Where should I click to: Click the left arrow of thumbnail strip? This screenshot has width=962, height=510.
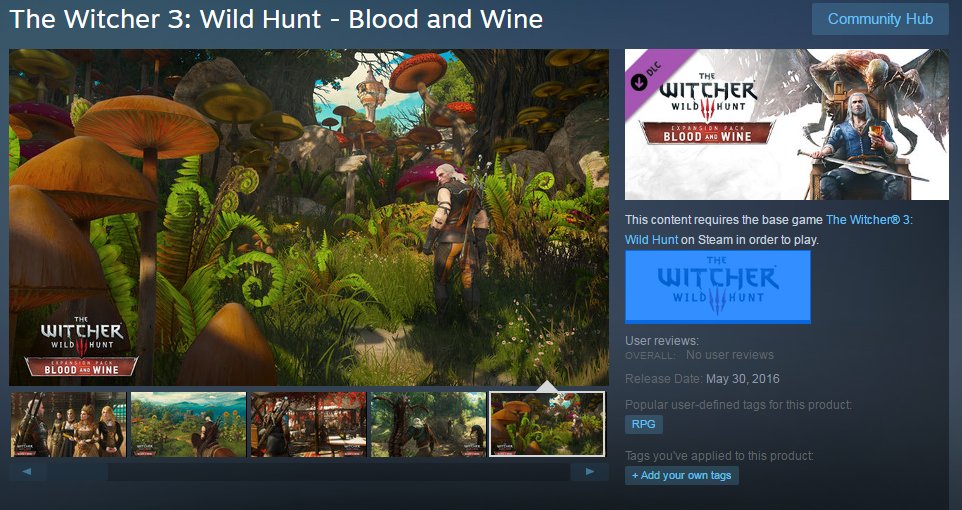27,472
